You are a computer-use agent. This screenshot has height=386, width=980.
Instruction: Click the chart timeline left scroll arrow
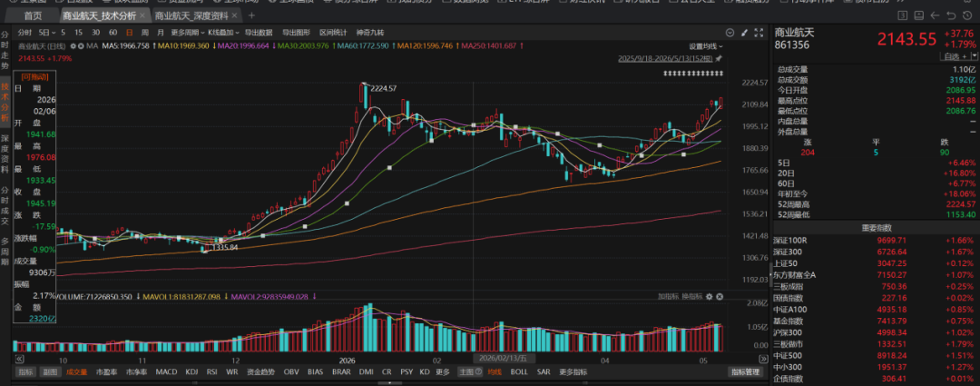19,359
